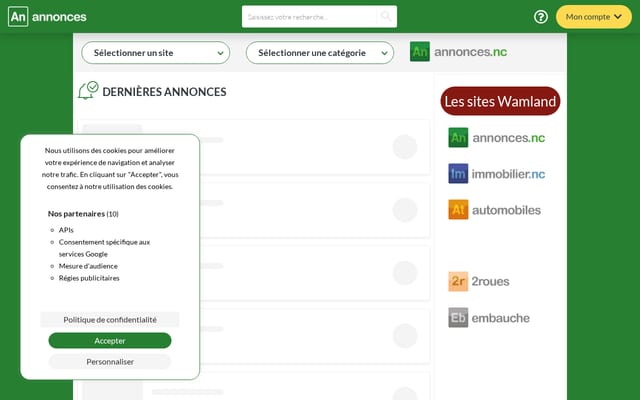
Task: Click the Im immobilier icon
Action: click(458, 174)
